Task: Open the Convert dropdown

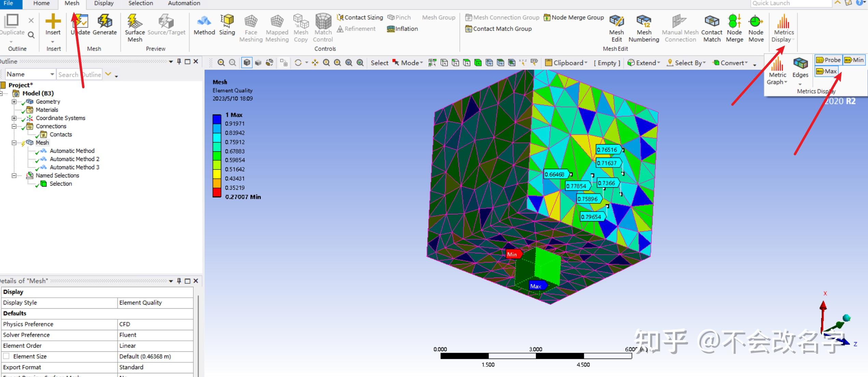Action: 730,63
